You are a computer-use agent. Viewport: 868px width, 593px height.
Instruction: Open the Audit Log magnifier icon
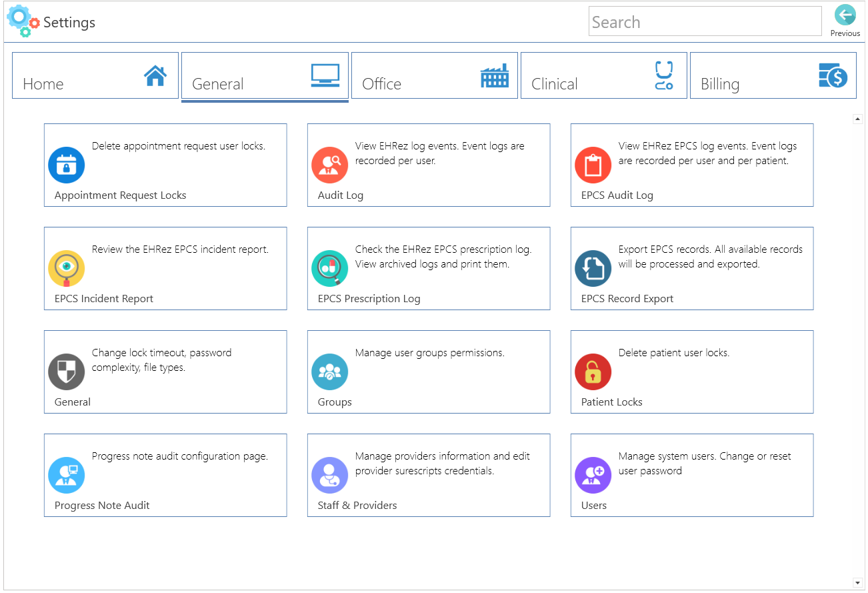[330, 165]
